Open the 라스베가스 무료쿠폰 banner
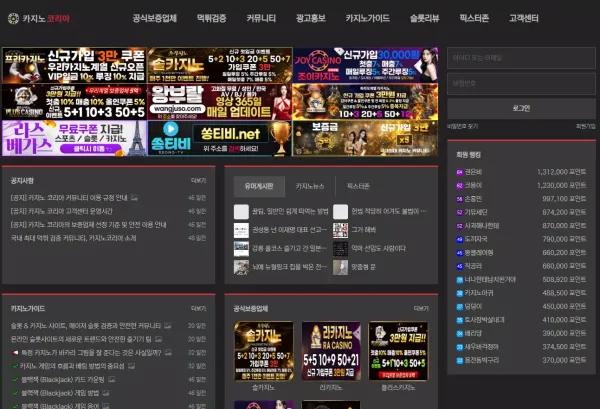The image size is (600, 409). (x=74, y=138)
